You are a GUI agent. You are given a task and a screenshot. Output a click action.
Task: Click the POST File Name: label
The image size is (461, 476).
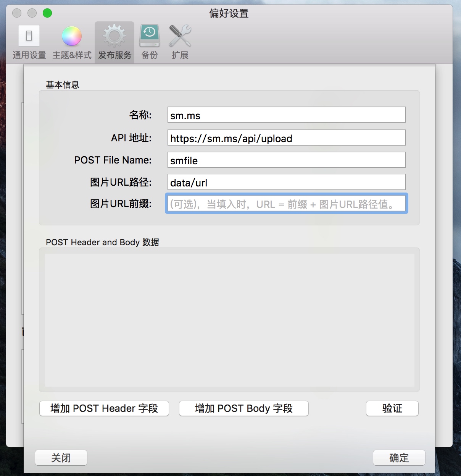click(113, 160)
